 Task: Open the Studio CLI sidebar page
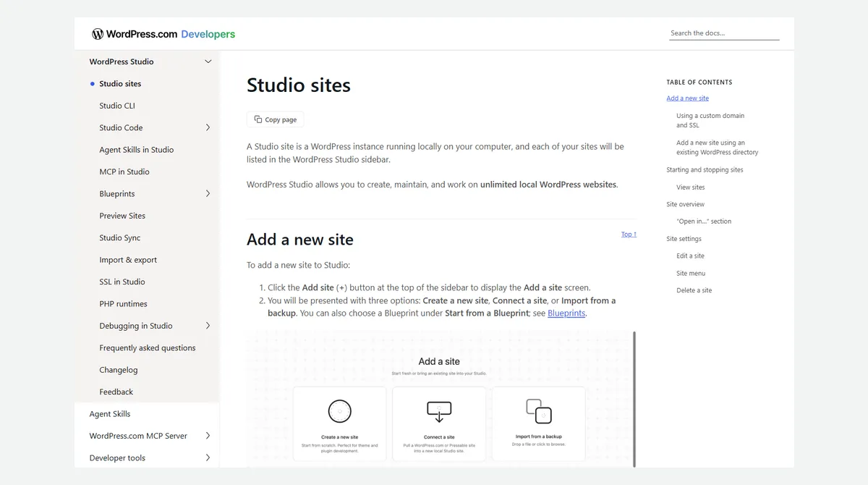click(x=117, y=106)
